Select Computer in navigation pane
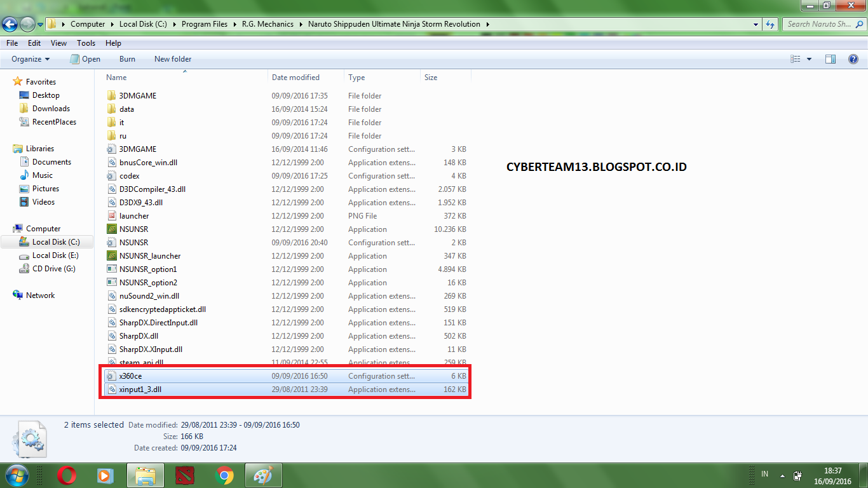The height and width of the screenshot is (488, 868). [x=43, y=229]
